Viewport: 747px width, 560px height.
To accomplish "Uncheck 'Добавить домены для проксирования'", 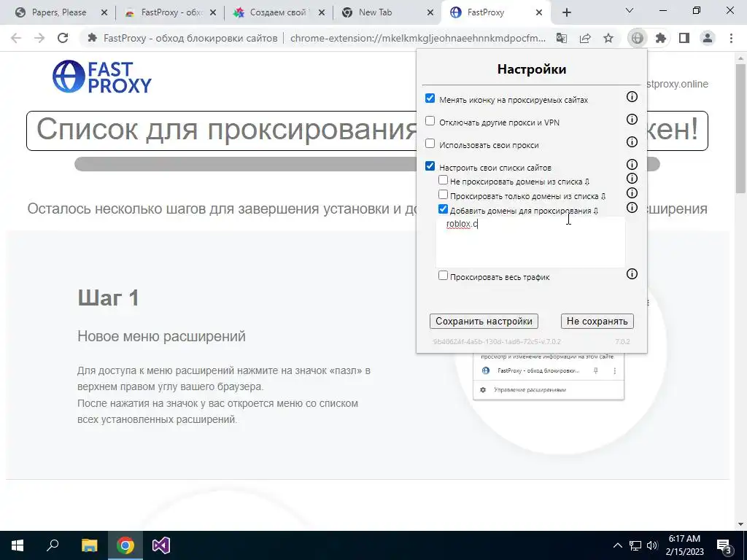I will (x=443, y=209).
